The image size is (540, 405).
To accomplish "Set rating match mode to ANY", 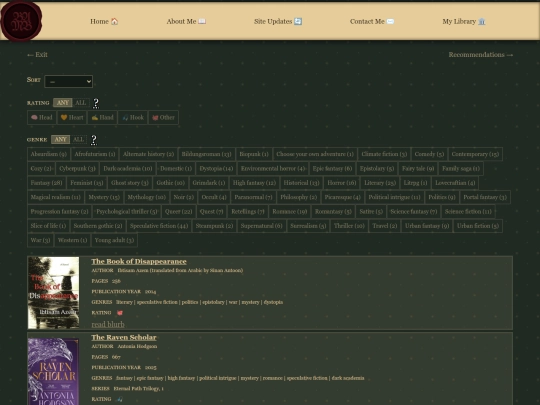I will (x=63, y=103).
